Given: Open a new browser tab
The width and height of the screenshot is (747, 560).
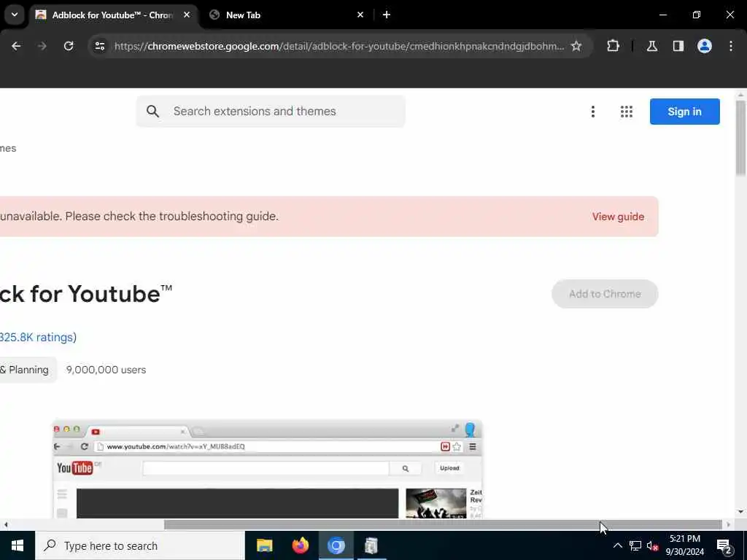Looking at the screenshot, I should pos(387,15).
